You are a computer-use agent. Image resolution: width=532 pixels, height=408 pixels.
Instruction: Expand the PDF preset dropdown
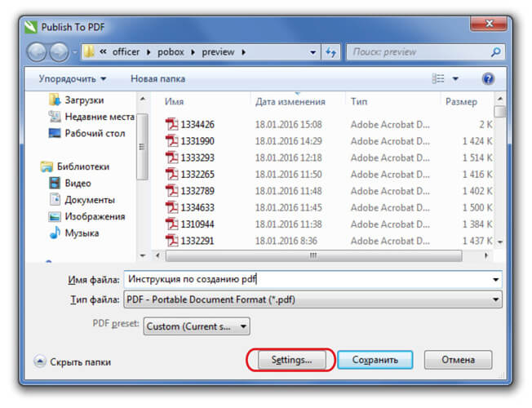[197, 326]
